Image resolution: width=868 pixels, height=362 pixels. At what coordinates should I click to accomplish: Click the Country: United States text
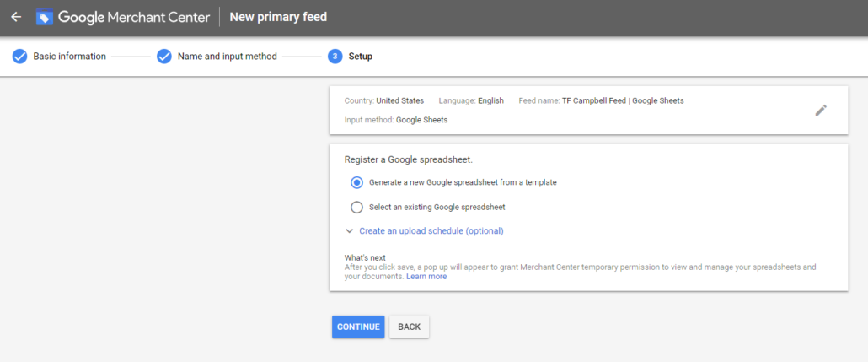point(384,101)
